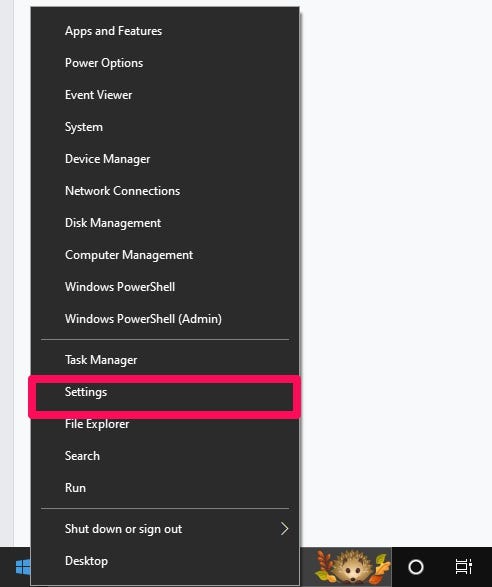Click the Windows Start button
The image size is (492, 587).
22,567
